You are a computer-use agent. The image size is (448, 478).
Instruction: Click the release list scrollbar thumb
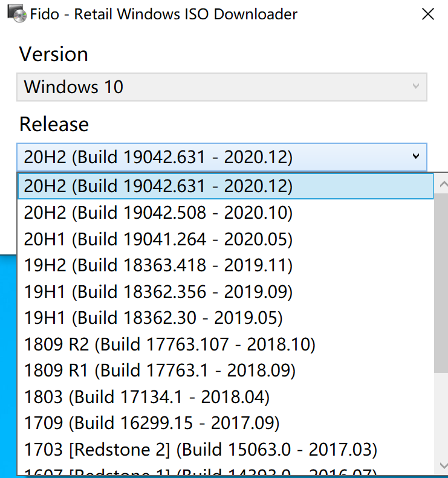coord(441,283)
